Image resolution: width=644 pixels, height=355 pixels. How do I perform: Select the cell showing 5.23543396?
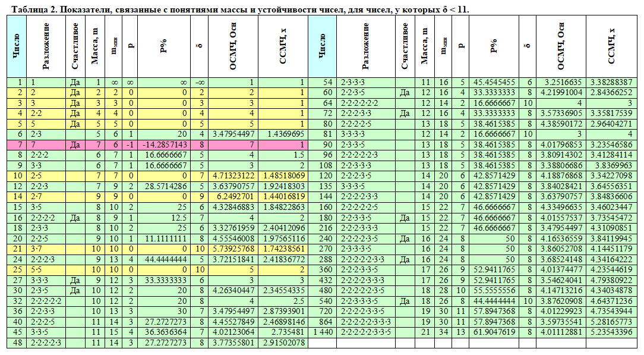pos(611,332)
